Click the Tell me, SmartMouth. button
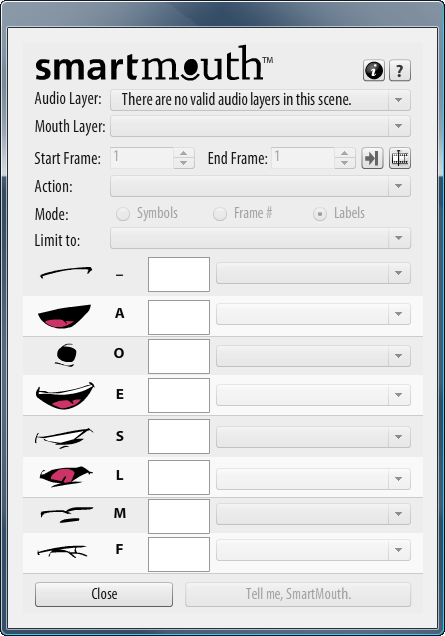Screen dimensions: 445x636 click(298, 594)
